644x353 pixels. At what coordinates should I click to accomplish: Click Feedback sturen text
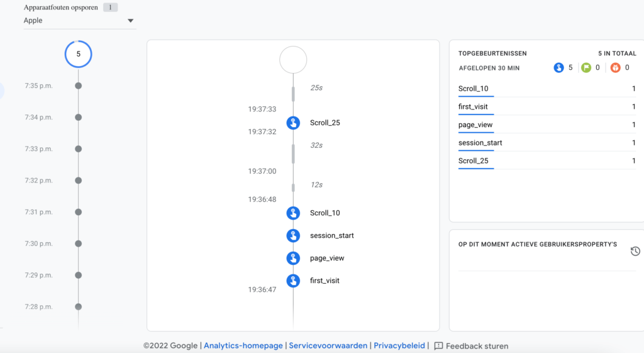coord(477,346)
